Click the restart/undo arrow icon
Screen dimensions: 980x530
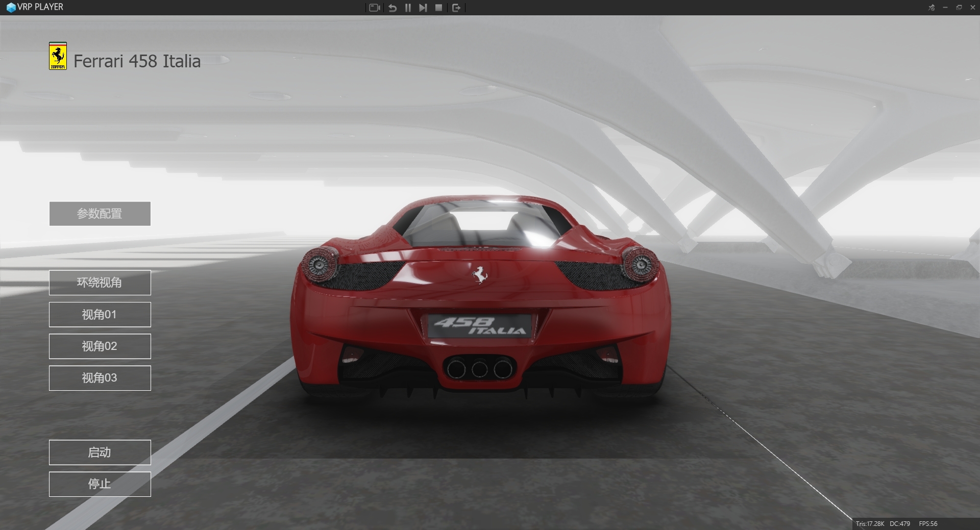(x=393, y=8)
